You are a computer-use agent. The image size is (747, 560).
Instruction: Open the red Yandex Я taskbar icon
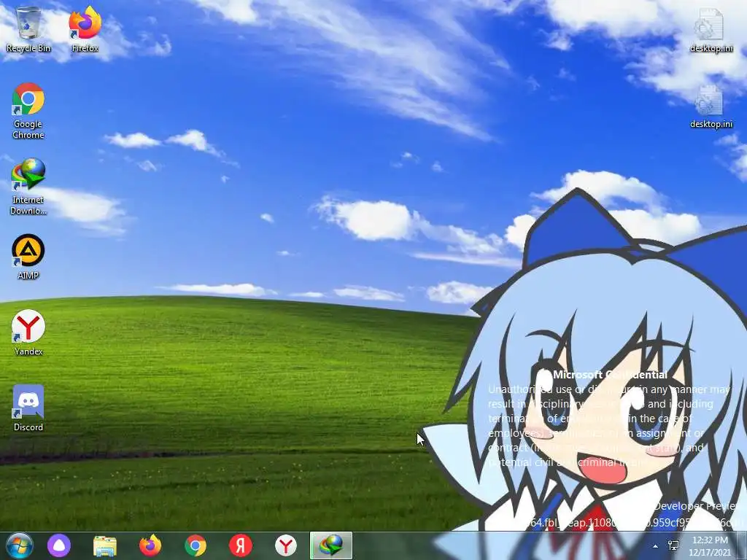coord(241,545)
